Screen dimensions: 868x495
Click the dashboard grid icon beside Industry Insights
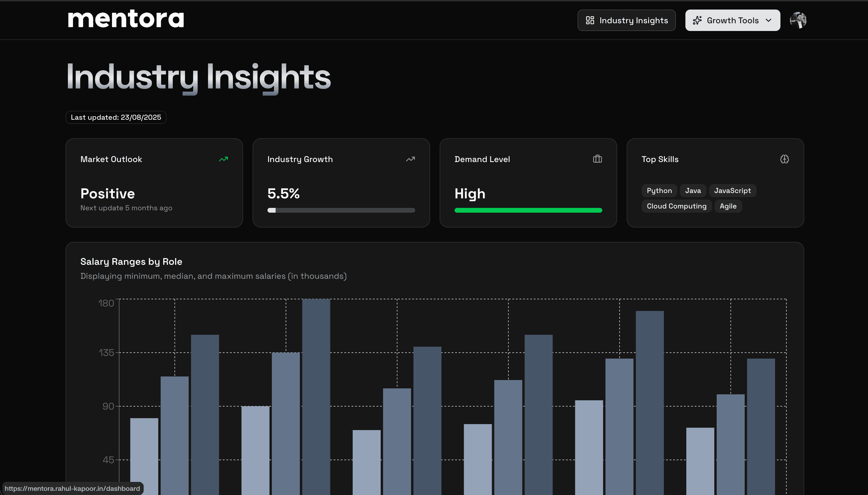point(590,20)
